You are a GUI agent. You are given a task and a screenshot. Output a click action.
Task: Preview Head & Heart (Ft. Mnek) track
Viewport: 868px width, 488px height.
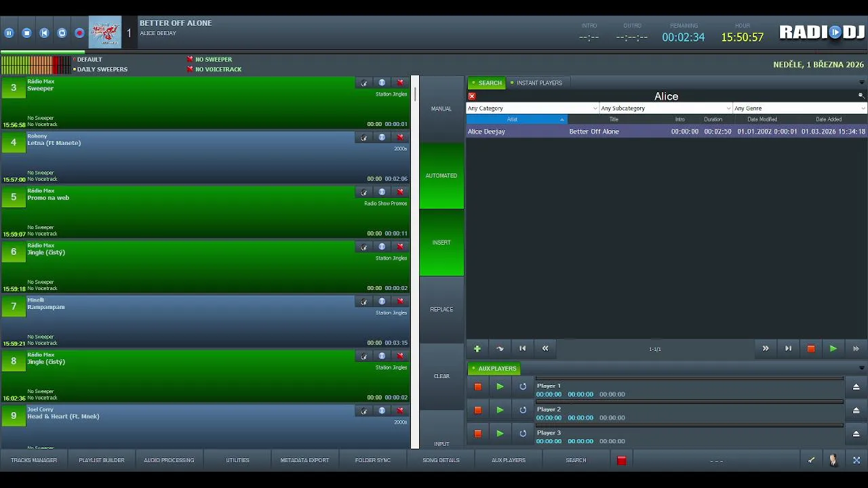(364, 411)
